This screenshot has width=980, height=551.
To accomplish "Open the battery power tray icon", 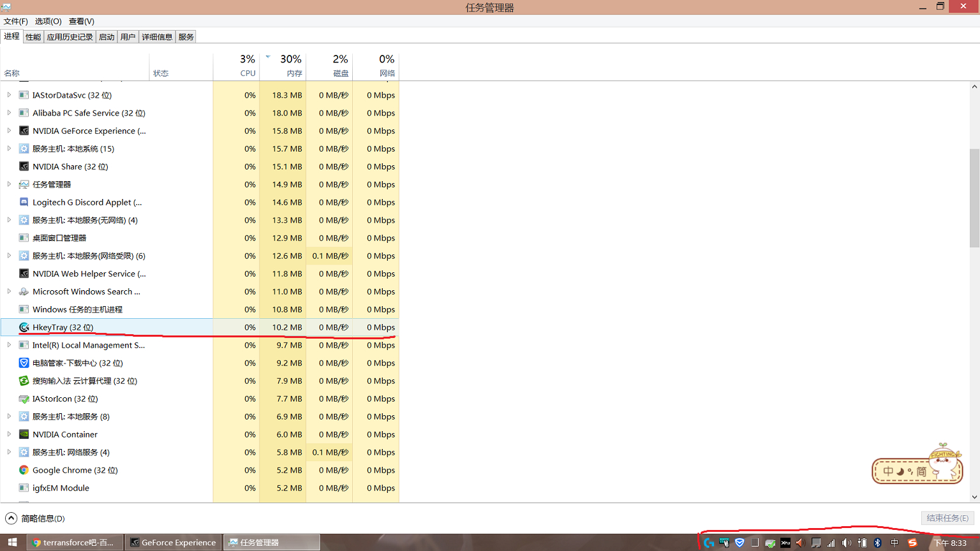I will (862, 543).
